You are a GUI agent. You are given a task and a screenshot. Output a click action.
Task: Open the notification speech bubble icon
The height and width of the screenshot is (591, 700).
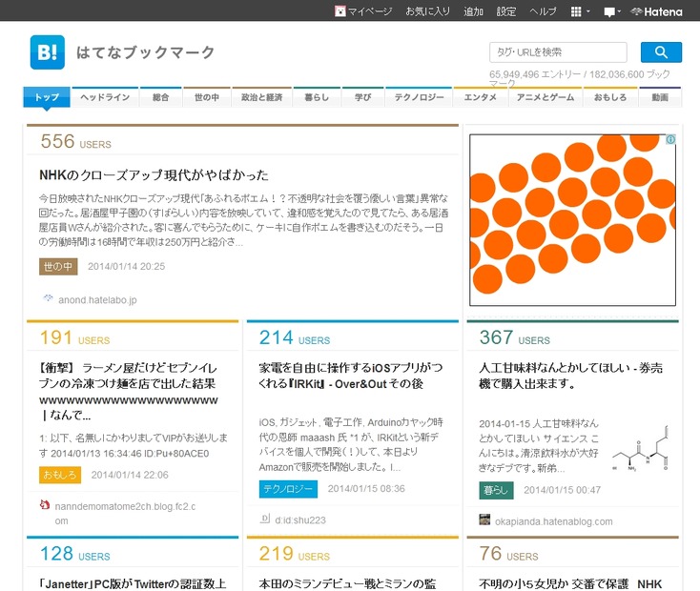point(609,12)
